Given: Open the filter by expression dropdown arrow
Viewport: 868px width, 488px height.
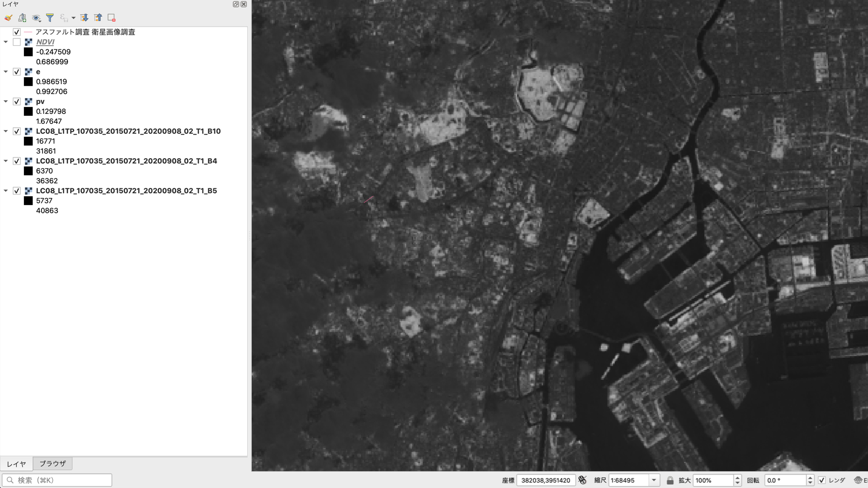Looking at the screenshot, I should point(73,18).
